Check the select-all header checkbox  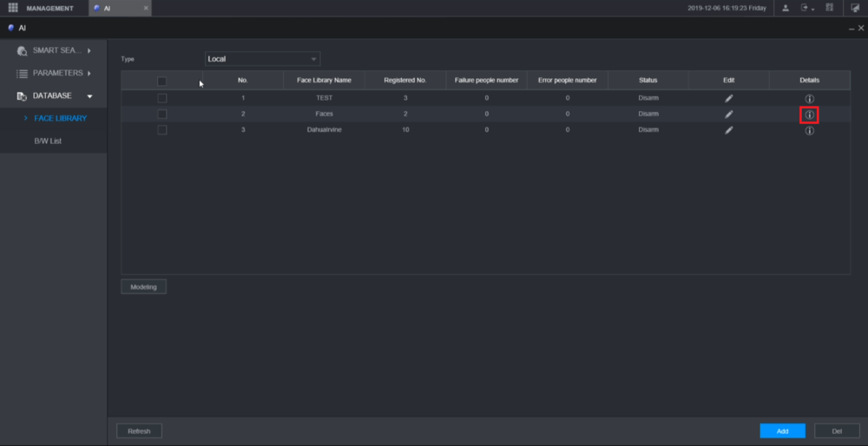point(161,81)
